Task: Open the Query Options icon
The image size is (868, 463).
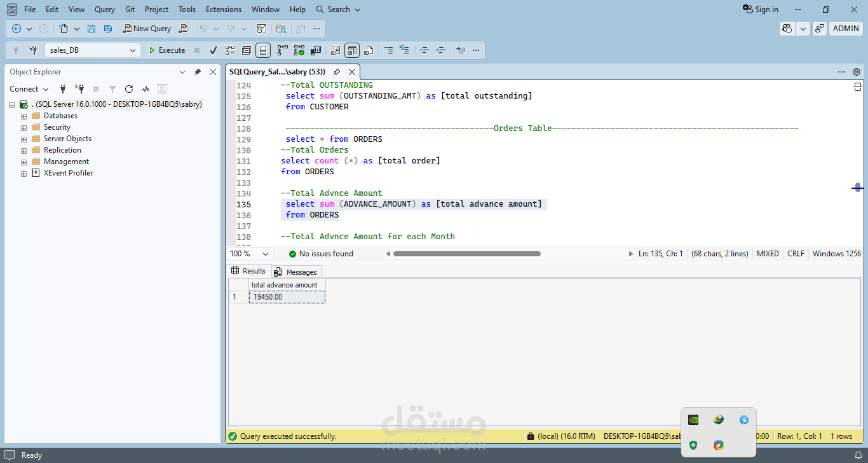Action: 247,50
